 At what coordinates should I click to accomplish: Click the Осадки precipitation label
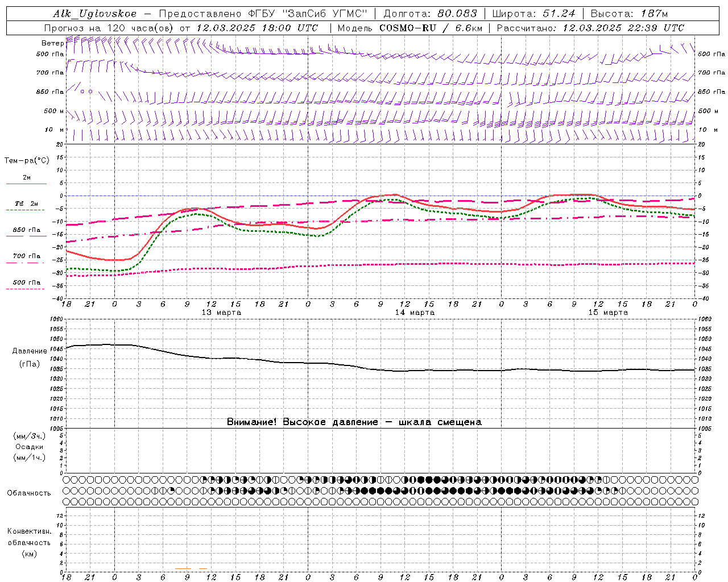click(x=30, y=447)
